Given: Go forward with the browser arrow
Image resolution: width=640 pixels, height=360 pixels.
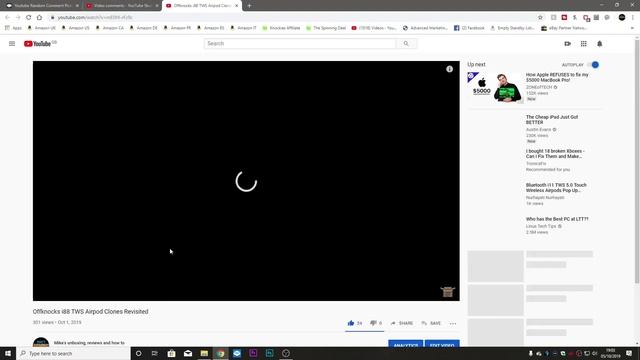Looking at the screenshot, I should (x=18, y=18).
